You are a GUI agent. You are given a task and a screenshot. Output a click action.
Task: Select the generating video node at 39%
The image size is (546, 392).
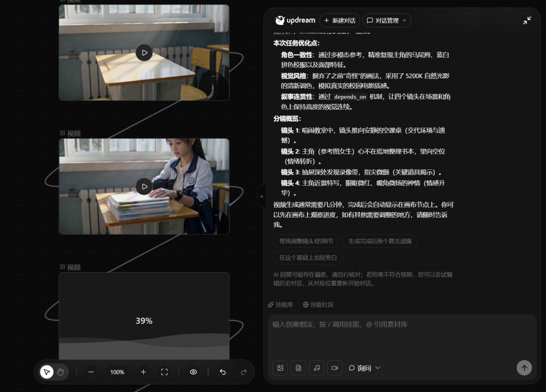(x=144, y=316)
